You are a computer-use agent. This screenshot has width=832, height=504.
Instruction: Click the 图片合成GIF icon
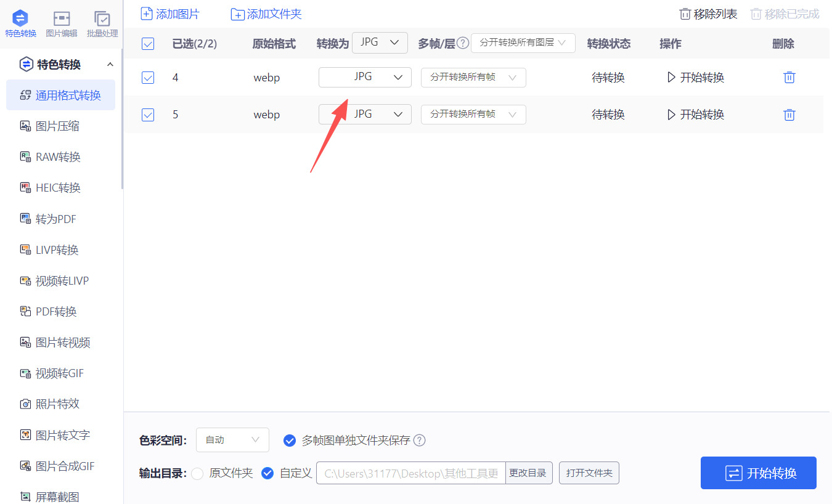[25, 466]
